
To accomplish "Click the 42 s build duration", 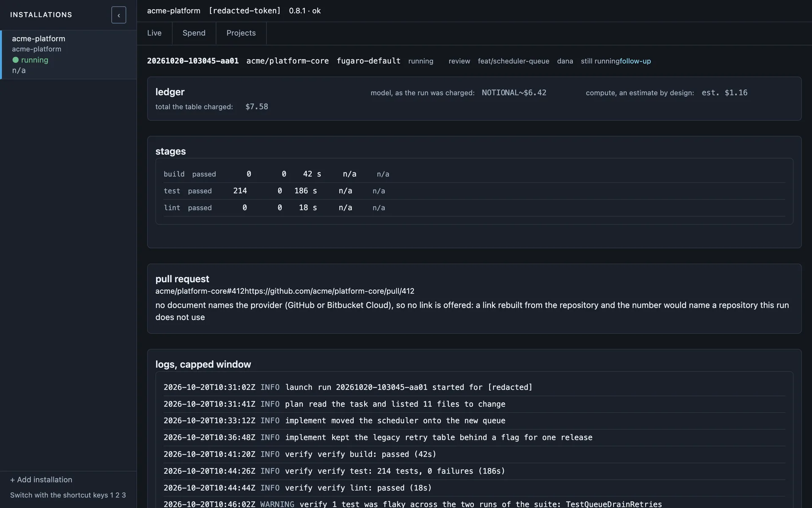I will [312, 174].
